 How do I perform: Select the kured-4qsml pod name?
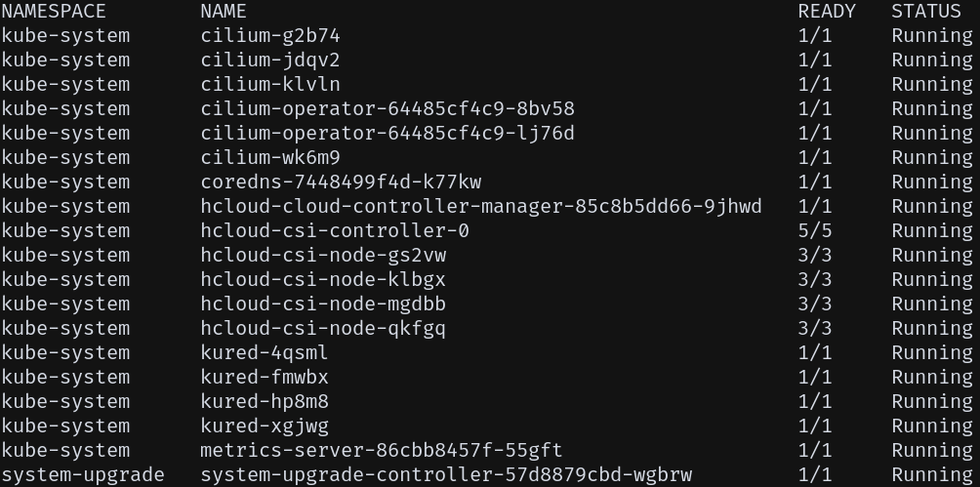click(x=265, y=353)
